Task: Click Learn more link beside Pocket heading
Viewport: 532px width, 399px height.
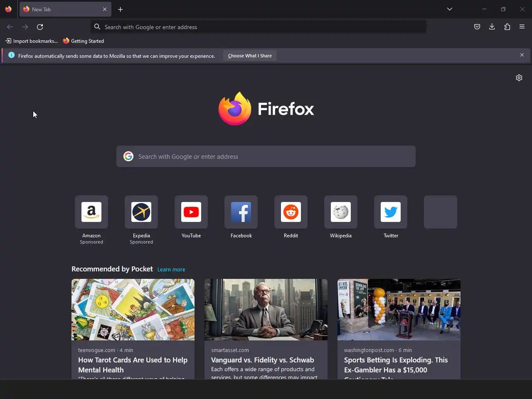Action: click(x=171, y=269)
